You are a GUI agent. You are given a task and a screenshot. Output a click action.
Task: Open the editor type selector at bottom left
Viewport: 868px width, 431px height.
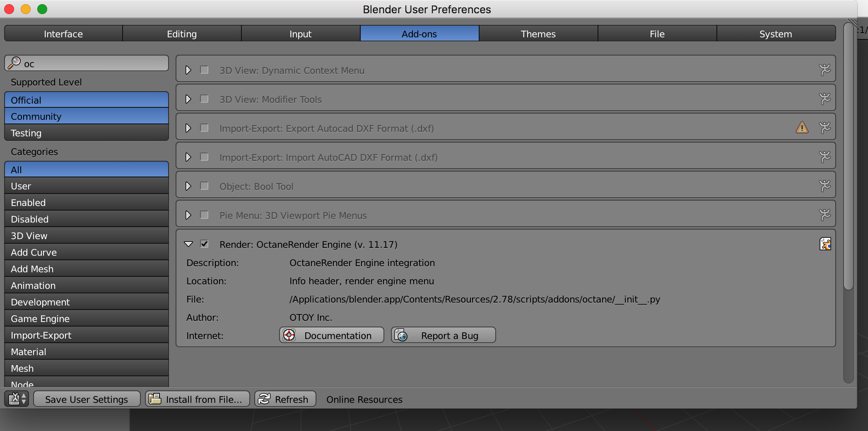(x=17, y=399)
